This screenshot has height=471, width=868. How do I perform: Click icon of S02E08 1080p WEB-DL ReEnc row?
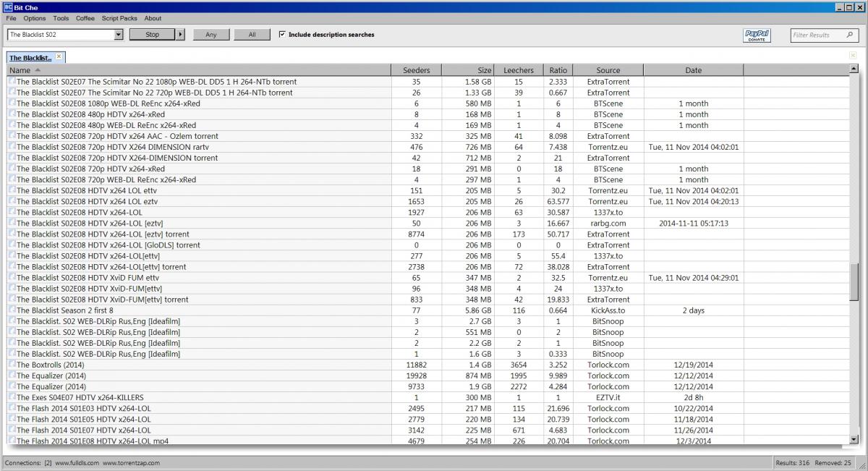(x=12, y=103)
